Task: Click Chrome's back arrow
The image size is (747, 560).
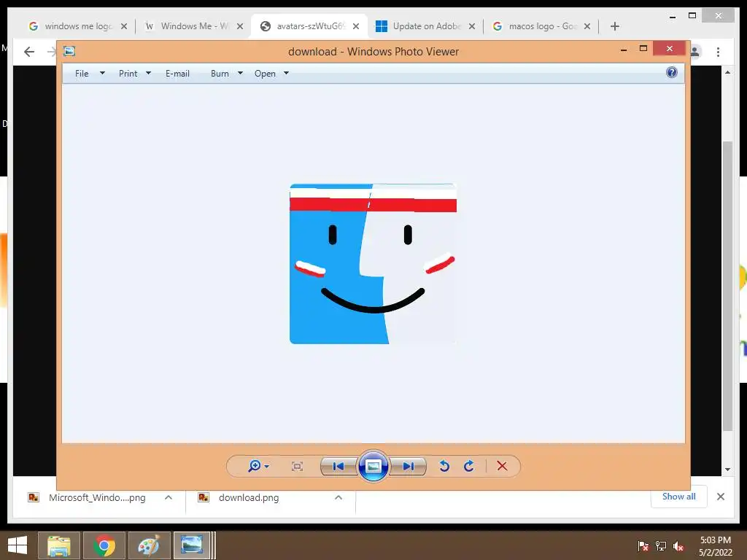Action: pyautogui.click(x=29, y=52)
